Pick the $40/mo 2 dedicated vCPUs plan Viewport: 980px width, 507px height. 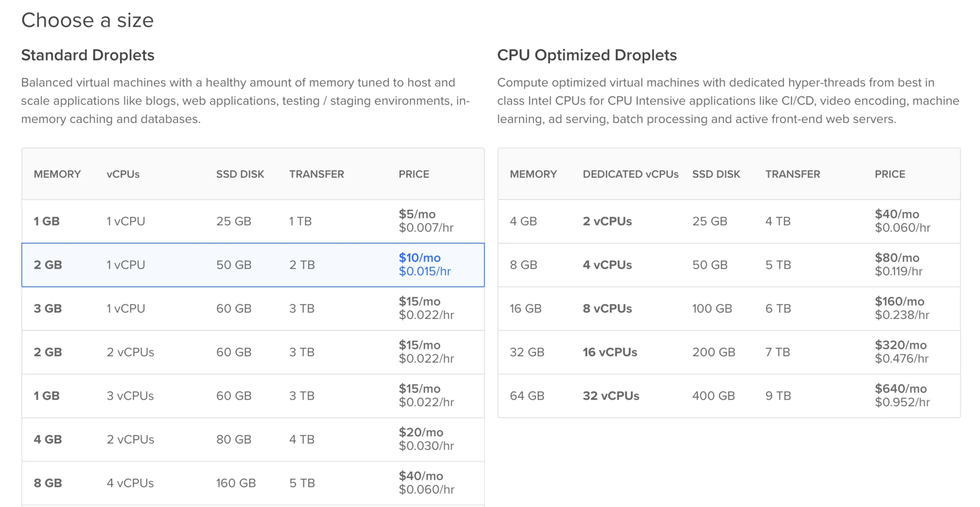pos(729,221)
